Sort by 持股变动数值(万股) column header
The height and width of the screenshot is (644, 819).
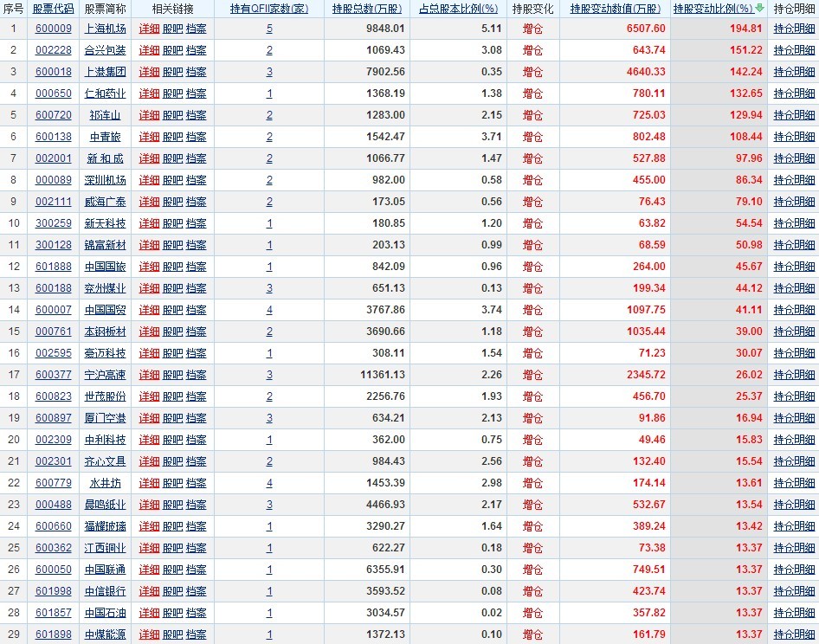(616, 9)
